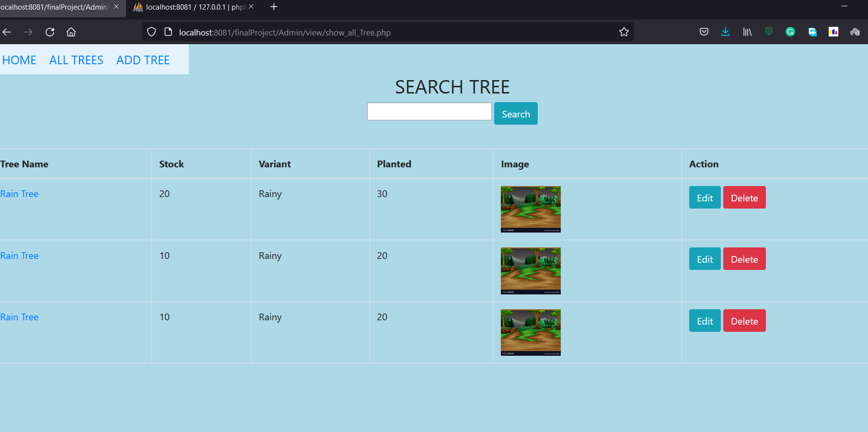
Task: Click the Grammarly extension icon
Action: [790, 32]
